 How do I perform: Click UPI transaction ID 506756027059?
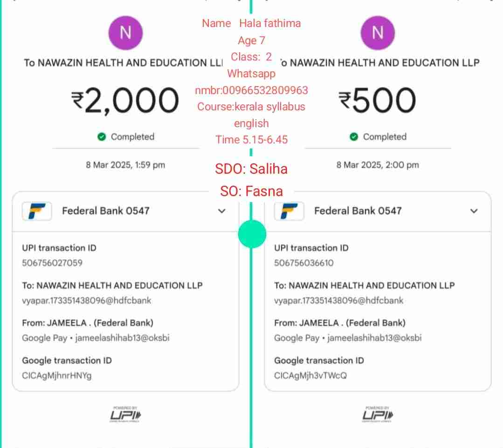pos(52,263)
